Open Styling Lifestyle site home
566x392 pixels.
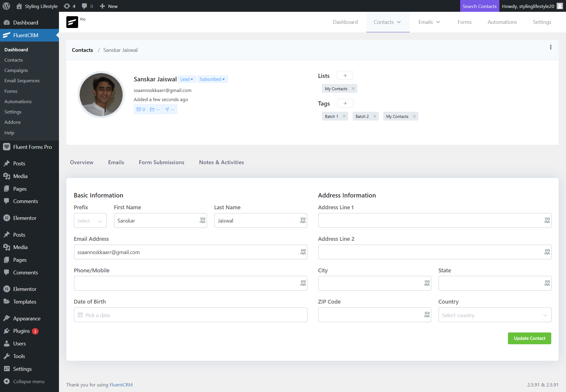click(37, 6)
